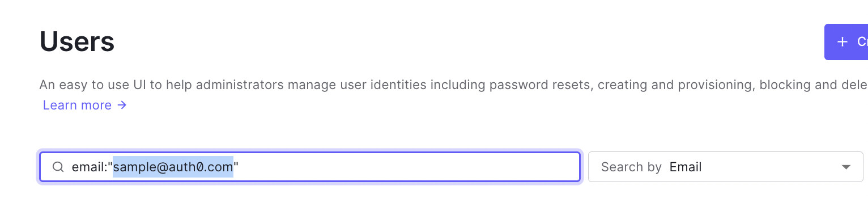Select the Email value in Search by selector
Screen dimensions: 868x211
pyautogui.click(x=686, y=167)
